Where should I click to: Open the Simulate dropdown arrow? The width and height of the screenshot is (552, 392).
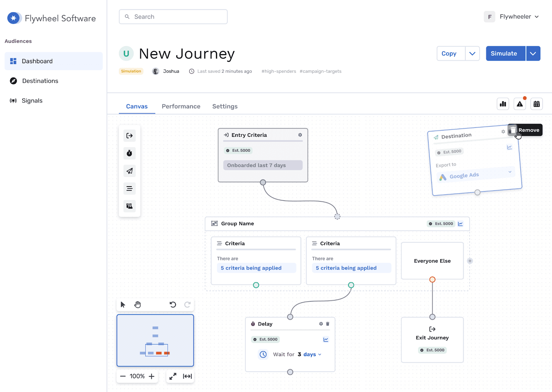pos(533,53)
